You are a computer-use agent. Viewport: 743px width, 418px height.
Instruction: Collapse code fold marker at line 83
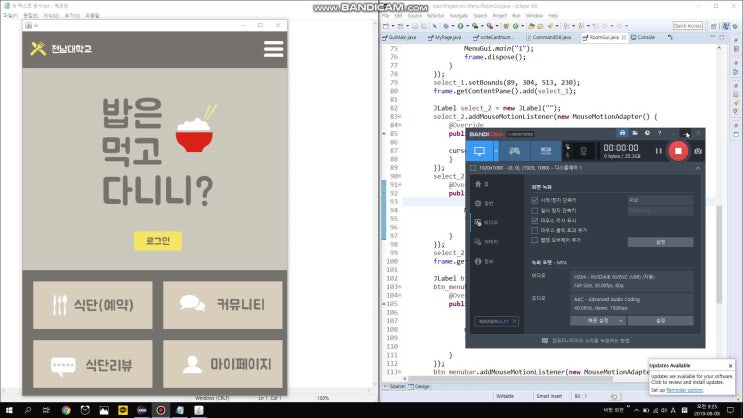399,117
